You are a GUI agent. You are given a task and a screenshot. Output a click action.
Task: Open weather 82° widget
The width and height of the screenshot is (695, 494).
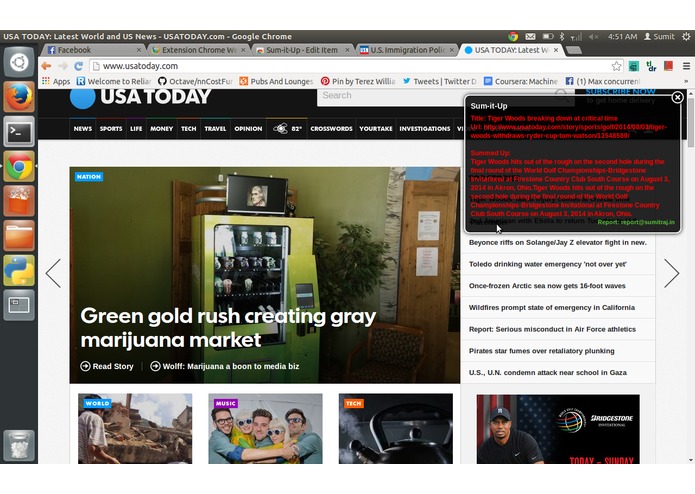click(x=287, y=128)
